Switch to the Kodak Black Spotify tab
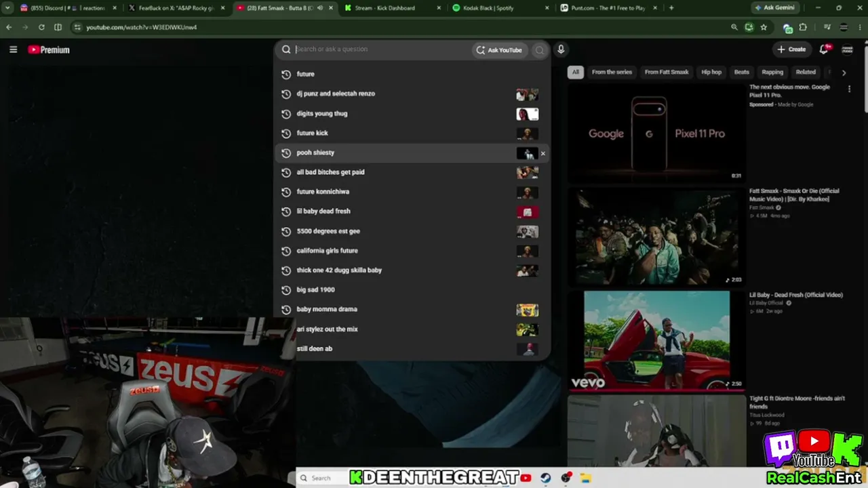Screen dimensions: 868x488 [500, 8]
